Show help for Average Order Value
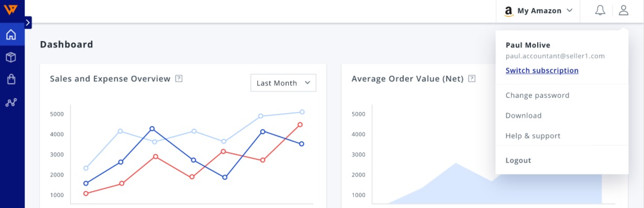The image size is (644, 208). click(472, 79)
